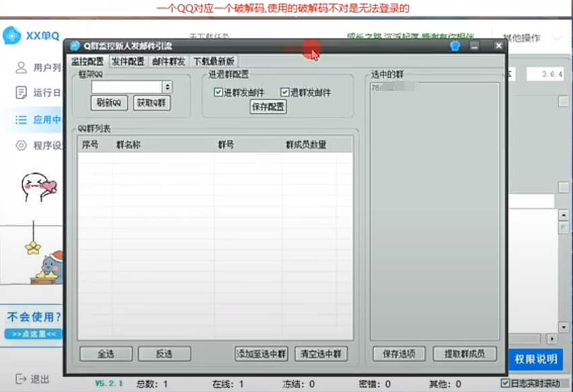Click the 冻结: 0 status text
The height and width of the screenshot is (392, 573).
pyautogui.click(x=299, y=384)
